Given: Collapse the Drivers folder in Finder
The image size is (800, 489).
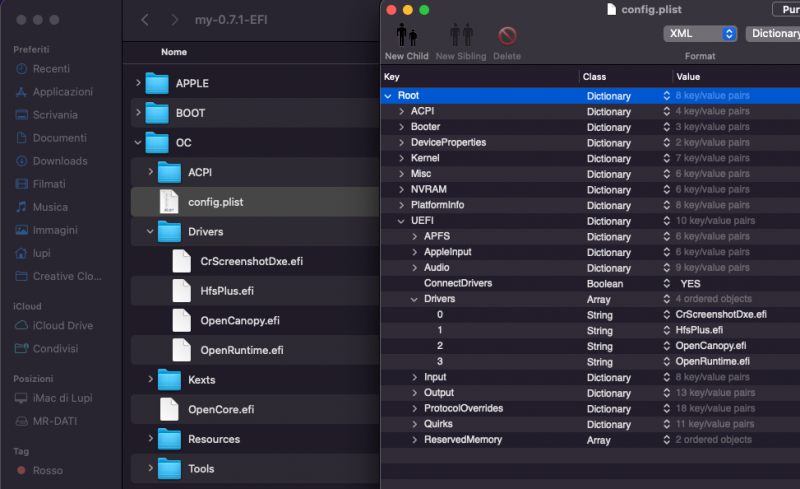Looking at the screenshot, I should (151, 231).
